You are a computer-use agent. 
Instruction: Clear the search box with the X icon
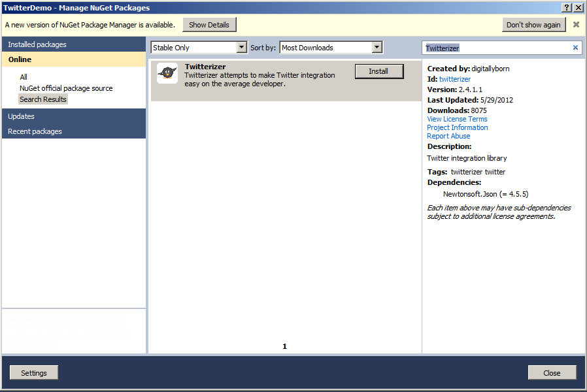[x=575, y=48]
